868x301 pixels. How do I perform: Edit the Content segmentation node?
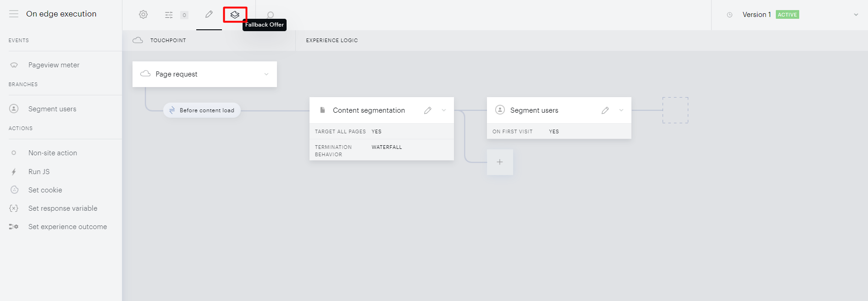click(x=428, y=110)
